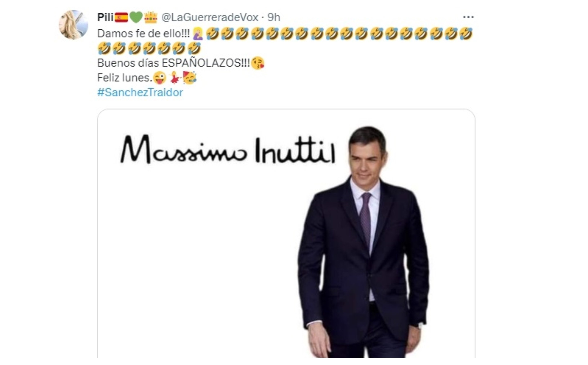Open the tweet via the 9h timestamp
The image size is (588, 365).
[x=274, y=17]
